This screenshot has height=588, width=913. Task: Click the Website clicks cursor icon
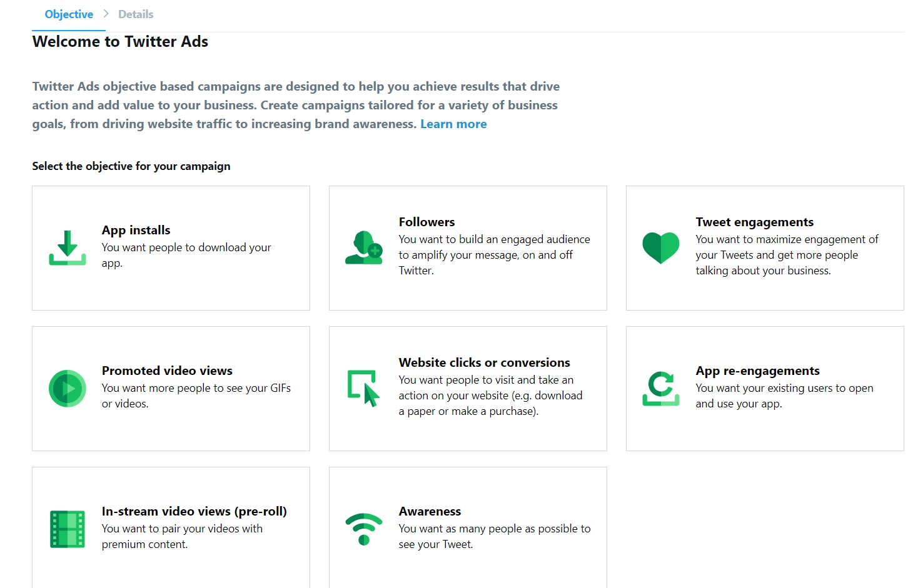click(x=364, y=388)
